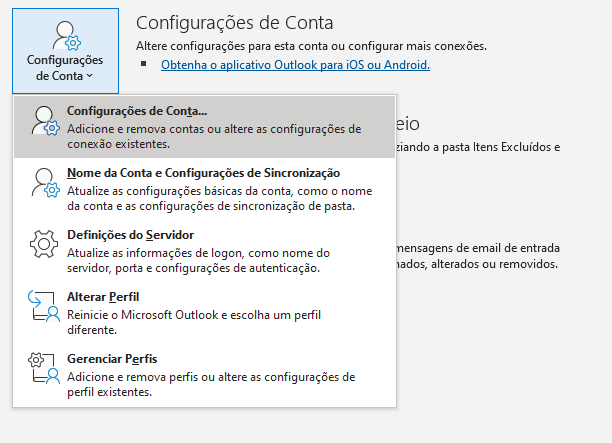Click the Configurações de Conta page heading
The width and height of the screenshot is (612, 443).
tap(235, 23)
